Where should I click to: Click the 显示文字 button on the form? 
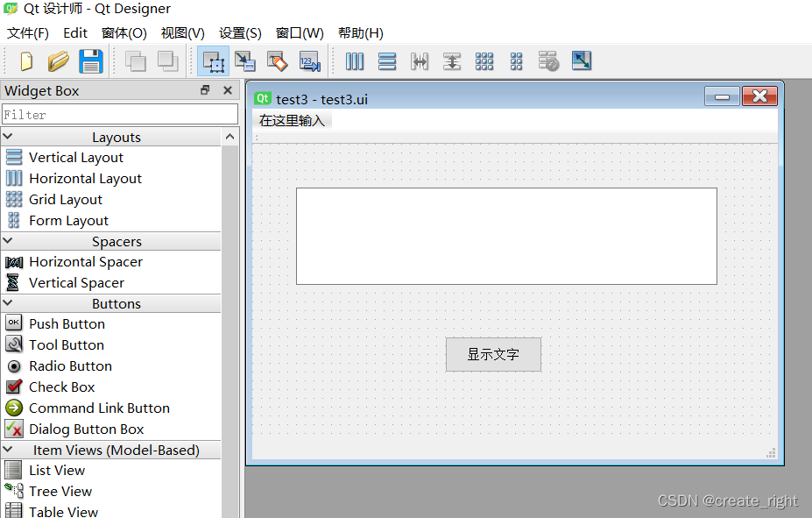[493, 355]
